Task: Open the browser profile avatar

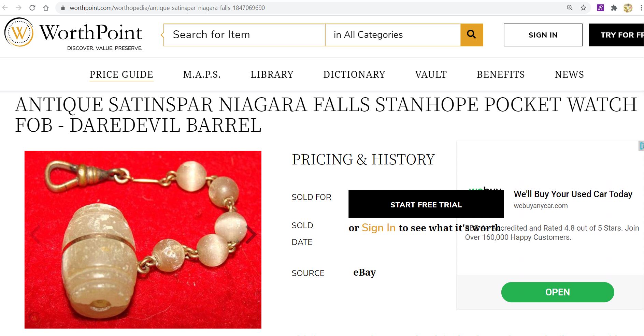Action: tap(628, 8)
